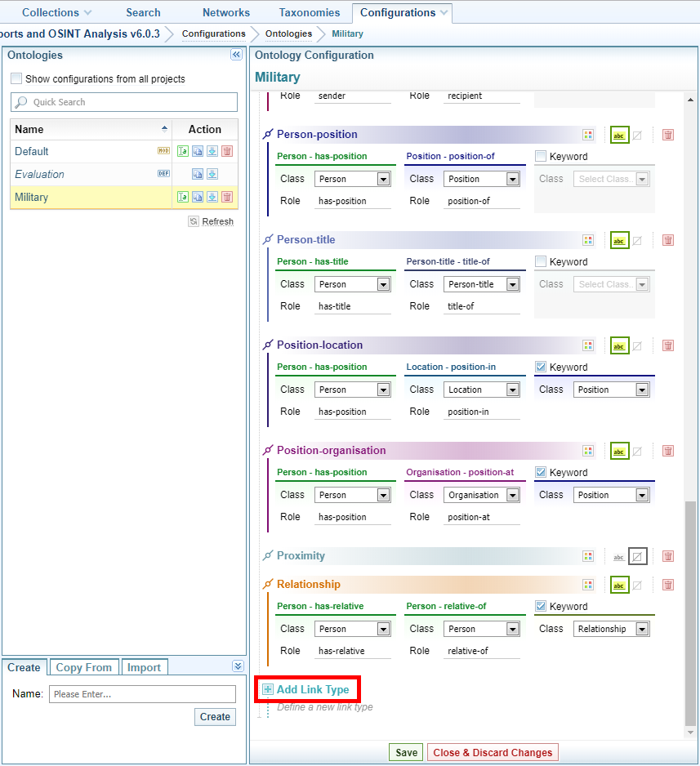Image resolution: width=700 pixels, height=766 pixels.
Task: Click abc highlight icon for Person-title
Action: (x=619, y=240)
